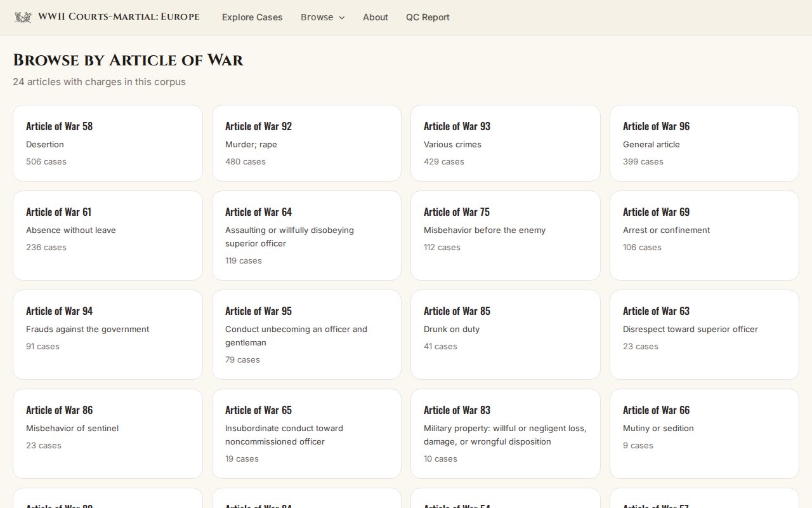The image size is (812, 508).
Task: Open Article of War 61 Absence without leave
Action: coord(108,236)
